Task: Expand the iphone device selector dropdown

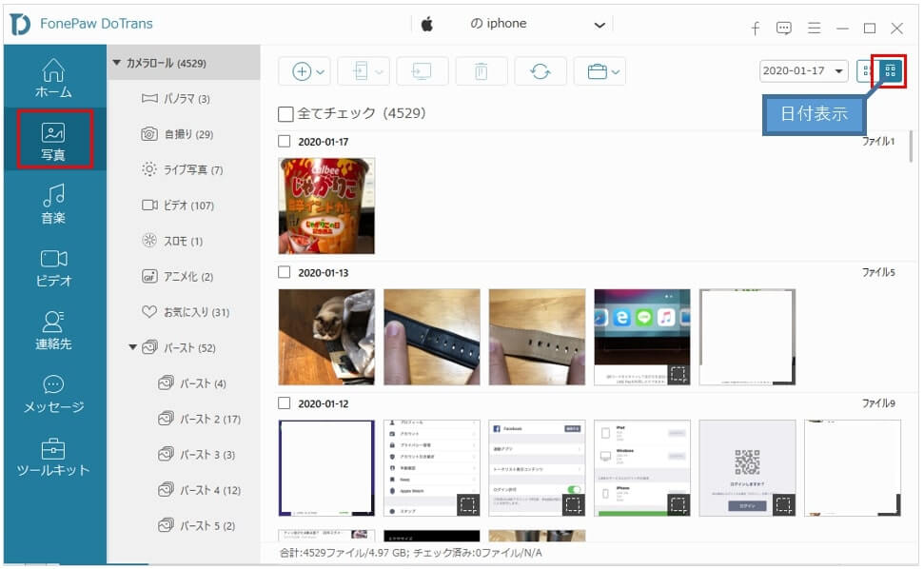Action: [600, 25]
